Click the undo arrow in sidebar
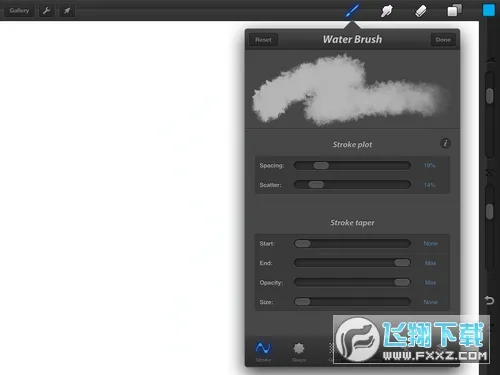The width and height of the screenshot is (500, 375). click(x=489, y=300)
